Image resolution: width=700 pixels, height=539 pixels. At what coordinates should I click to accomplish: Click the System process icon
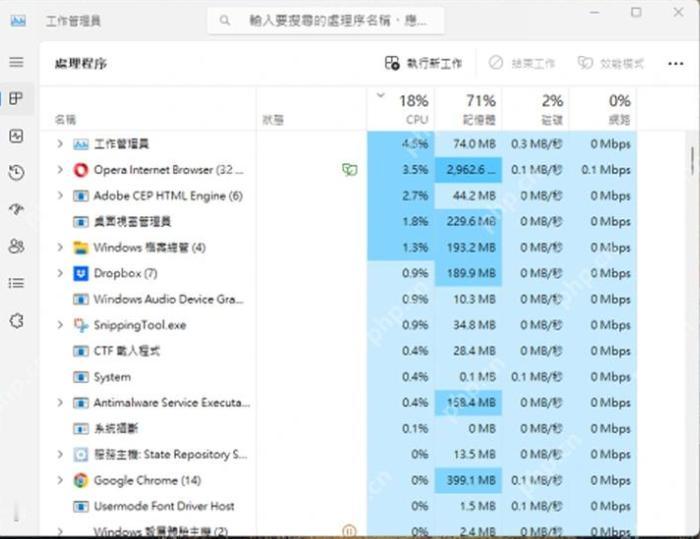[x=81, y=377]
